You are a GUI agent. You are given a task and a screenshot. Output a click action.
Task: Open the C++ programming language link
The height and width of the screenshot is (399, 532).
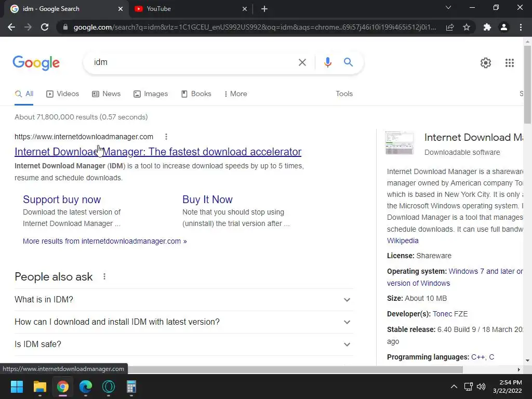coord(478,357)
